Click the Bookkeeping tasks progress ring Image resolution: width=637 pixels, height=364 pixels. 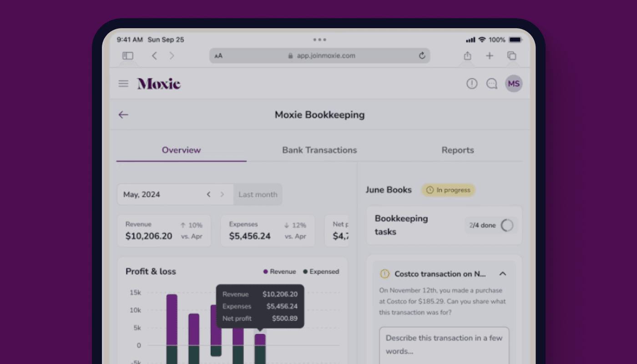click(507, 225)
